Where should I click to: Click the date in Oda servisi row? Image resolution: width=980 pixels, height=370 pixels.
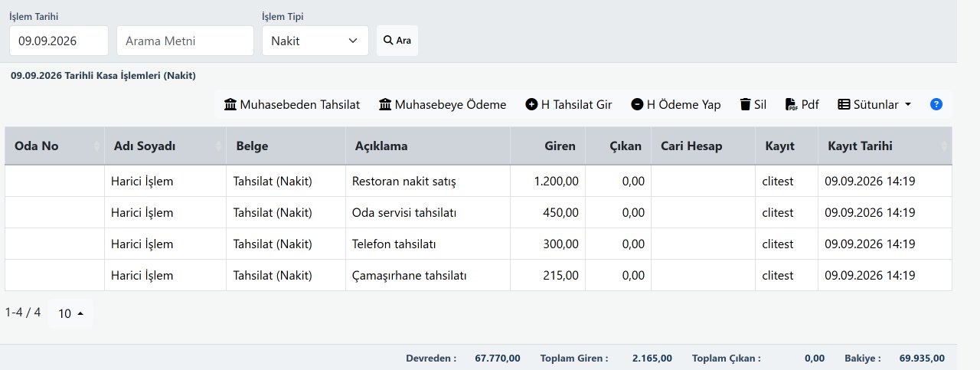coord(870,212)
